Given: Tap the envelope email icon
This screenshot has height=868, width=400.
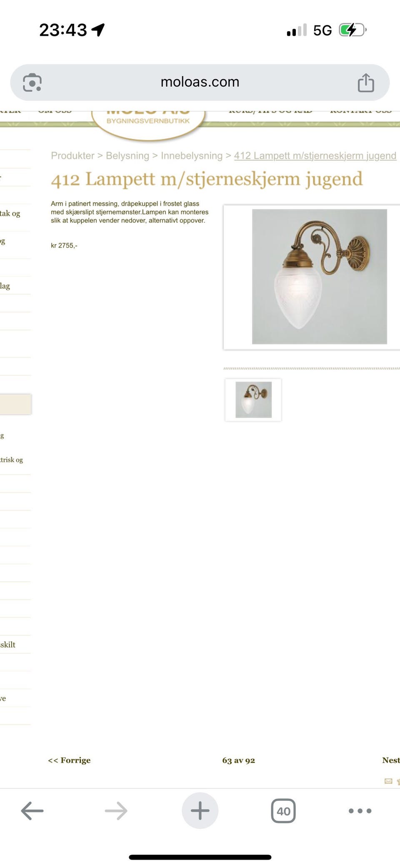Looking at the screenshot, I should (x=388, y=781).
